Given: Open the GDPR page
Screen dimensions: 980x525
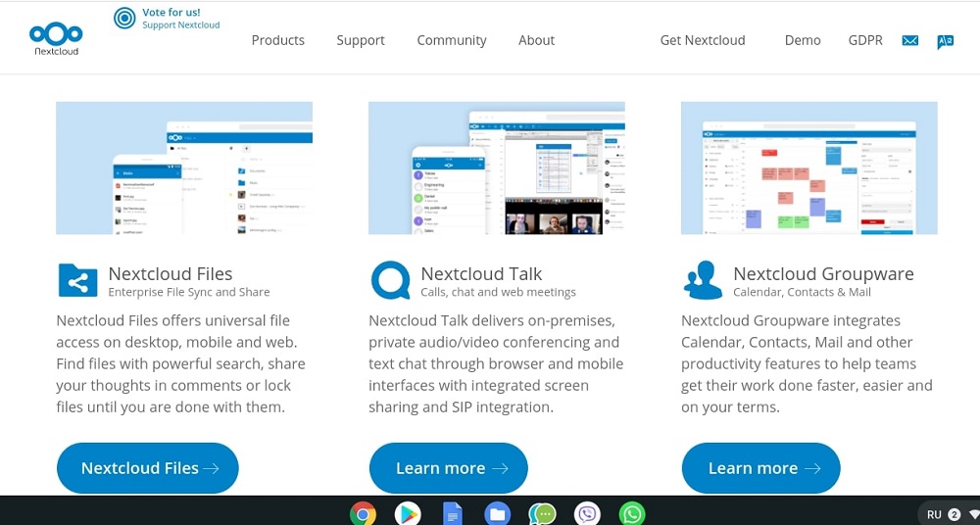Looking at the screenshot, I should (x=865, y=40).
